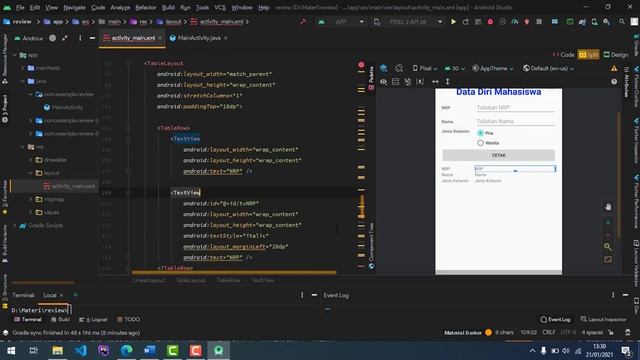This screenshot has height=360, width=640.
Task: Open the SDK Manager icon in toolbar
Action: 607,22
